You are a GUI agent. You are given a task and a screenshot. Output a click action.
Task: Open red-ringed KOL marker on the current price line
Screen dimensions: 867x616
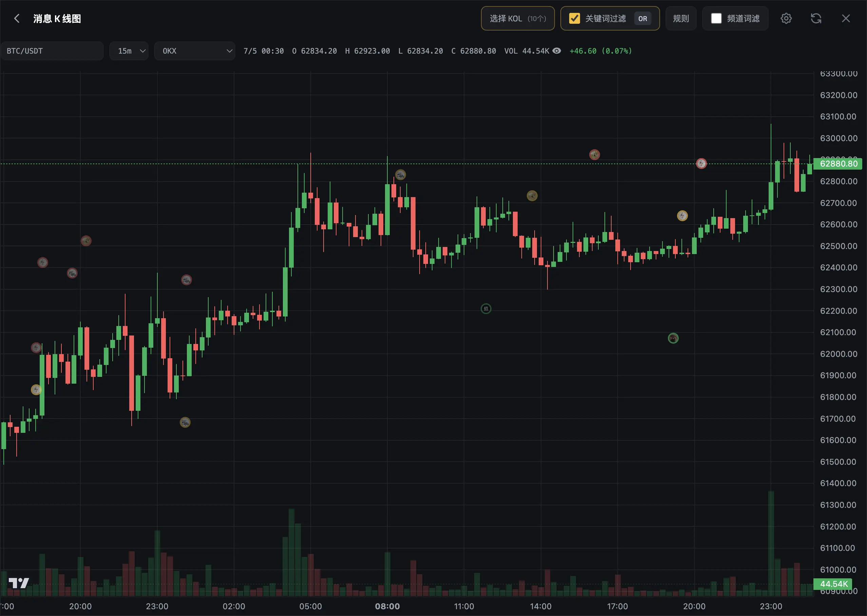(701, 163)
